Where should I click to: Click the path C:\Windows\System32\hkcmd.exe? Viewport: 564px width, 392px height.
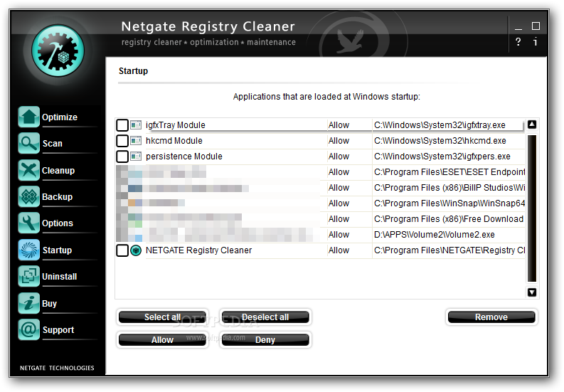click(440, 141)
